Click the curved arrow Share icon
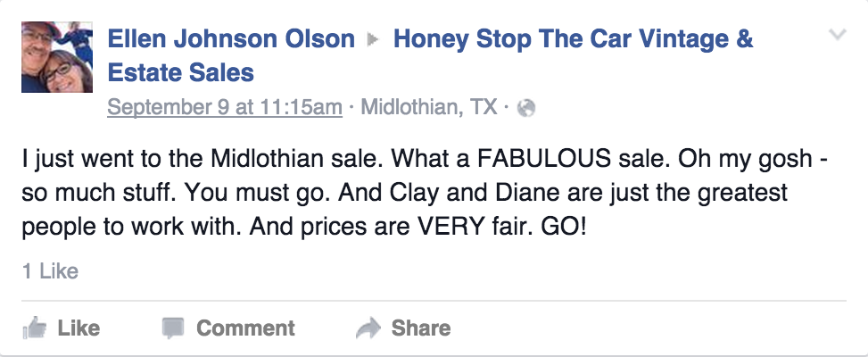This screenshot has width=868, height=357. tap(368, 328)
